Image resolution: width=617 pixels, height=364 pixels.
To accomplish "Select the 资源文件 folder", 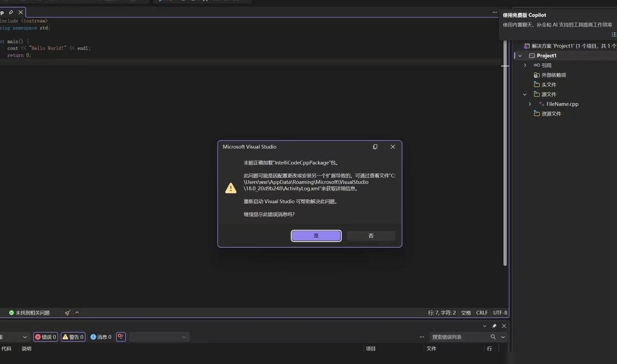I will pyautogui.click(x=551, y=114).
